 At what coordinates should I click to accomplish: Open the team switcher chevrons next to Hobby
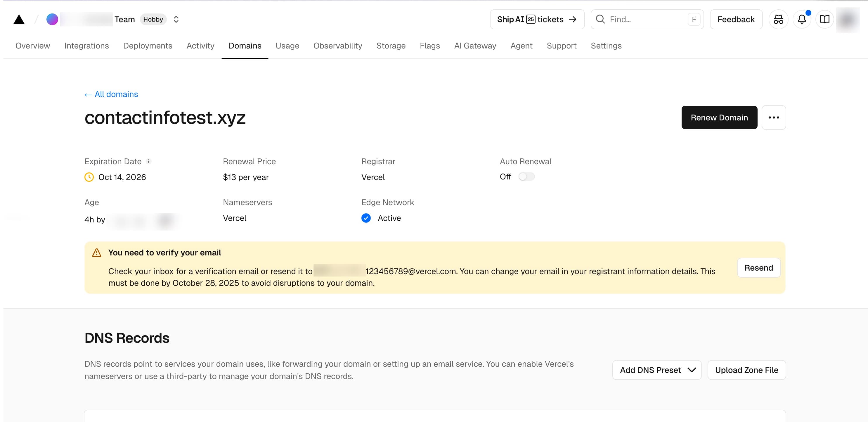pyautogui.click(x=176, y=19)
